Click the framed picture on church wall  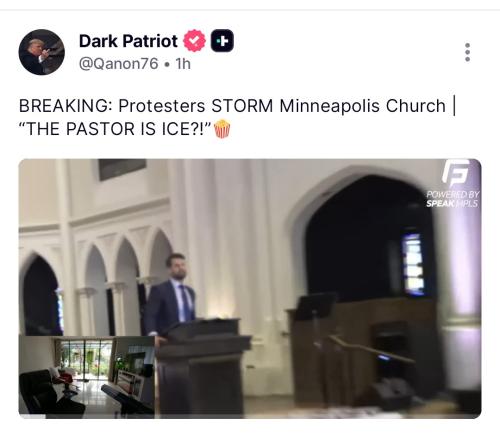point(122,169)
